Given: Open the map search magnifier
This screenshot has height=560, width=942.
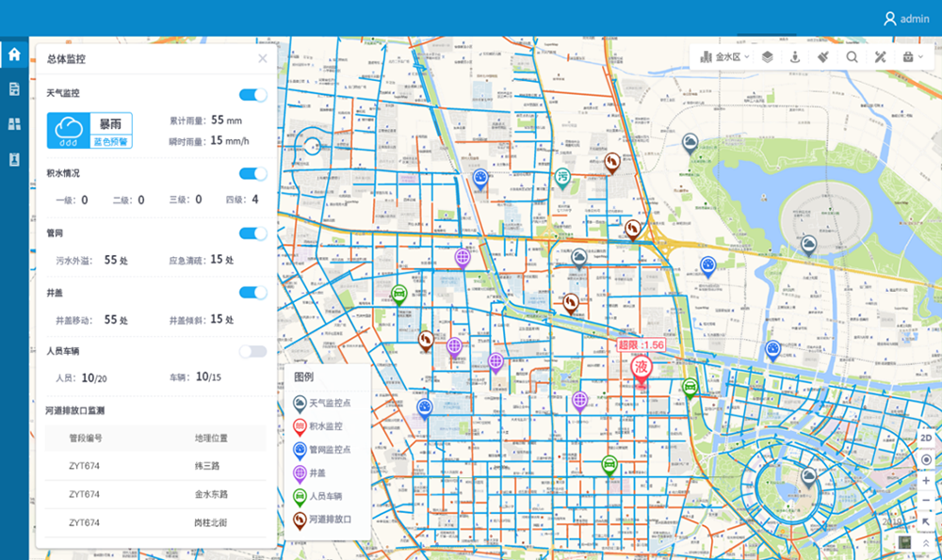Looking at the screenshot, I should [x=852, y=57].
